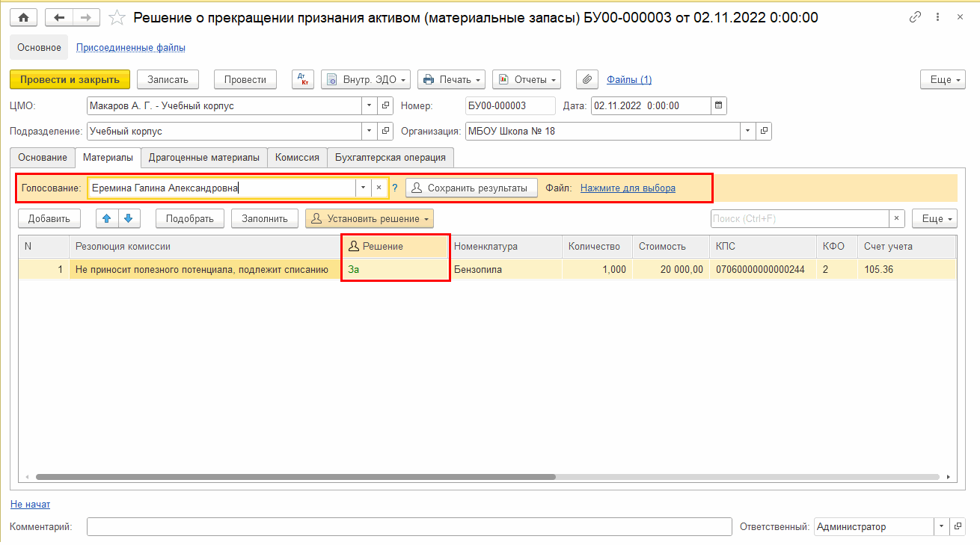This screenshot has width=980, height=545.
Task: Show Дт/Кт accounting entries
Action: coord(303,79)
